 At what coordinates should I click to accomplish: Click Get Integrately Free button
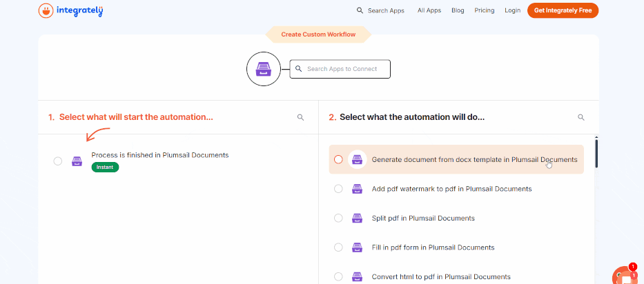(563, 10)
